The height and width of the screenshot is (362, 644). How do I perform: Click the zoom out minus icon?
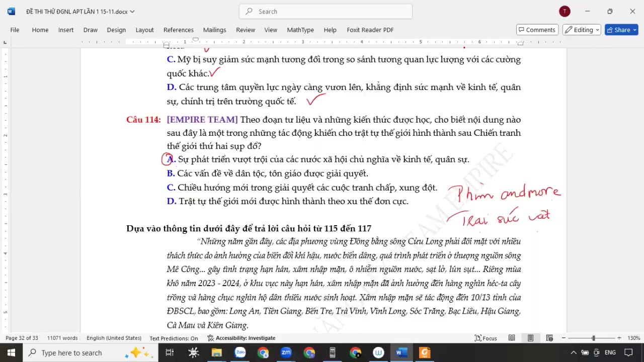(x=563, y=338)
